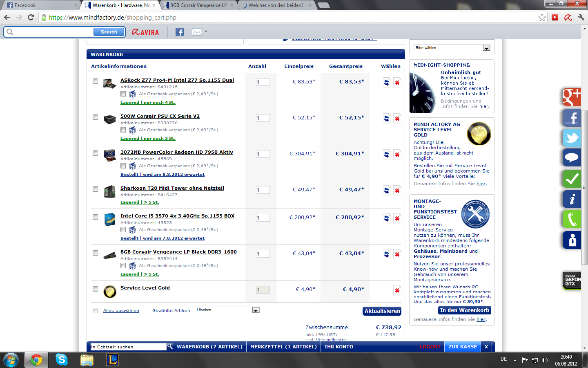Open WARENKORB (7 ARTIKEL) in bottom bar
This screenshot has width=588, height=368.
(209, 347)
